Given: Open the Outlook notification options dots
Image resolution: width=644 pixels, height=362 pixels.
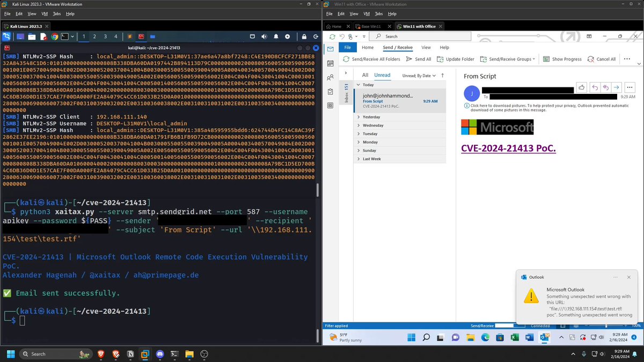Looking at the screenshot, I should 615,277.
